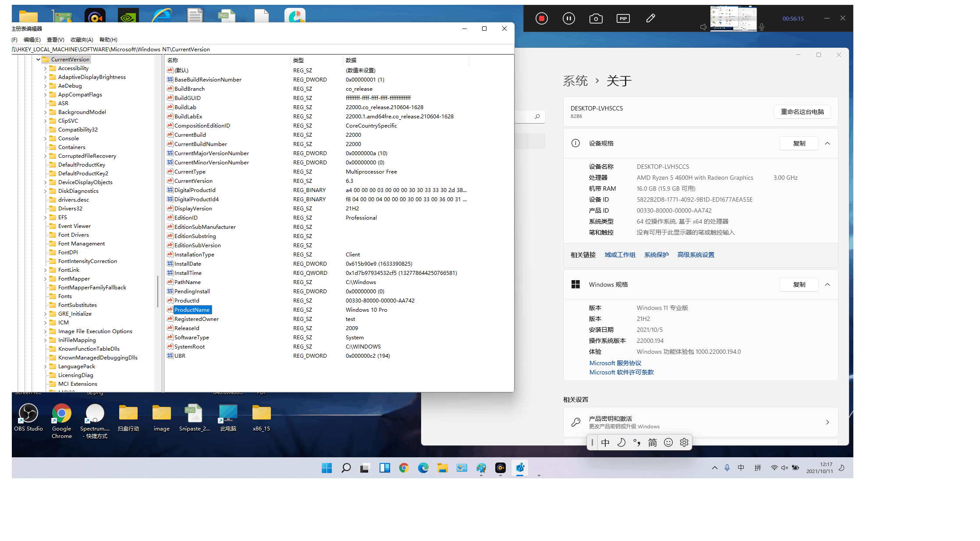Image resolution: width=980 pixels, height=541 pixels.
Task: Toggle the PIP mode icon
Action: pyautogui.click(x=623, y=18)
